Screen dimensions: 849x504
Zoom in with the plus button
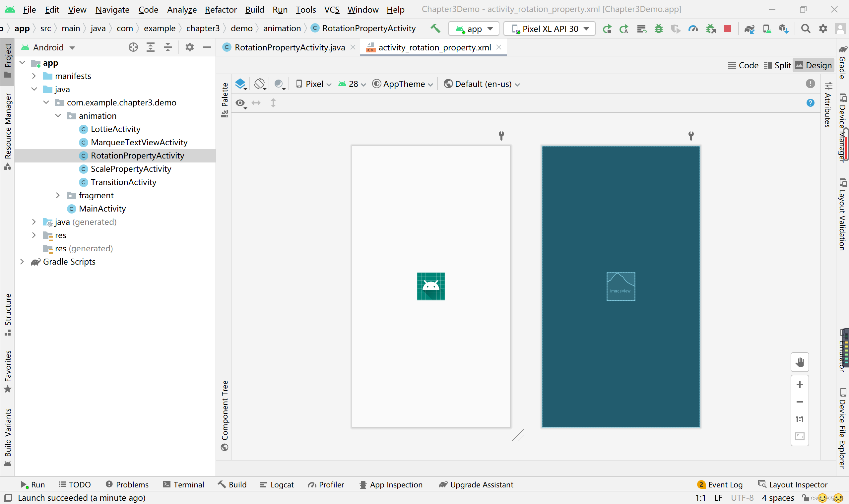pyautogui.click(x=799, y=385)
